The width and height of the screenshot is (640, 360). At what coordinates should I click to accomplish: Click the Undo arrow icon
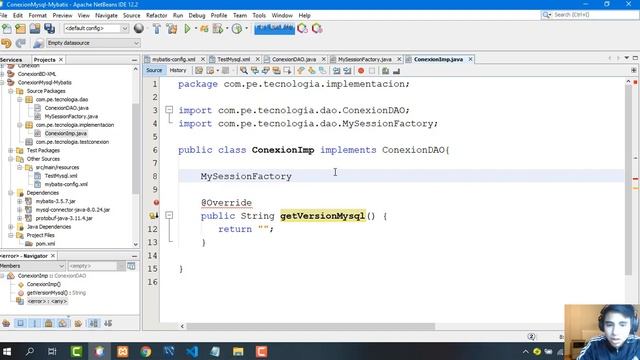[6, 43]
